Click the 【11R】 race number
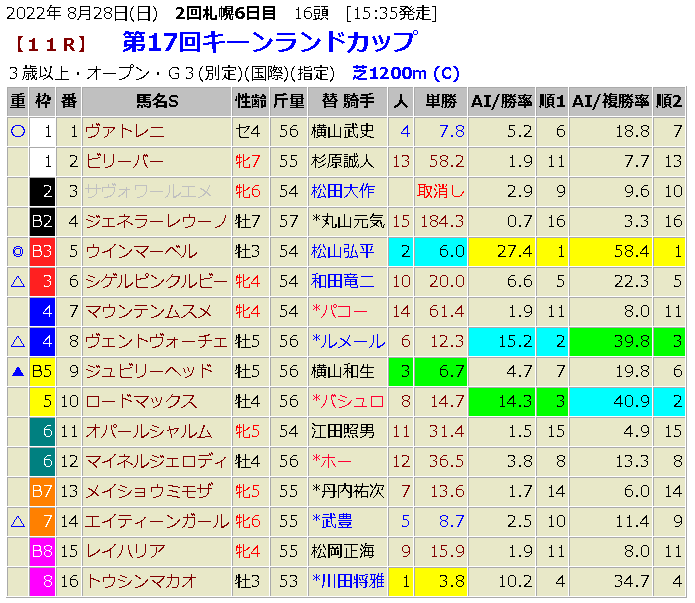 (x=50, y=45)
